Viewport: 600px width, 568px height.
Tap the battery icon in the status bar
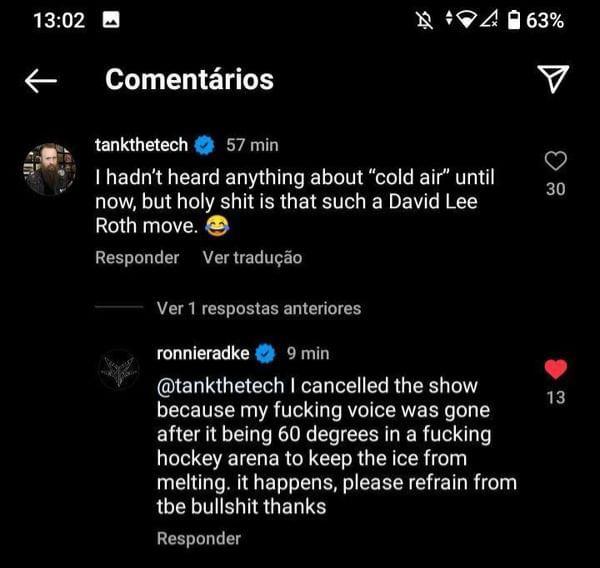[x=514, y=20]
